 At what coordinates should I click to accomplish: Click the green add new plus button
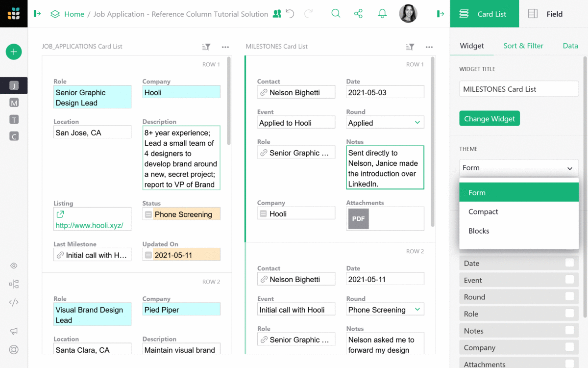(x=14, y=52)
